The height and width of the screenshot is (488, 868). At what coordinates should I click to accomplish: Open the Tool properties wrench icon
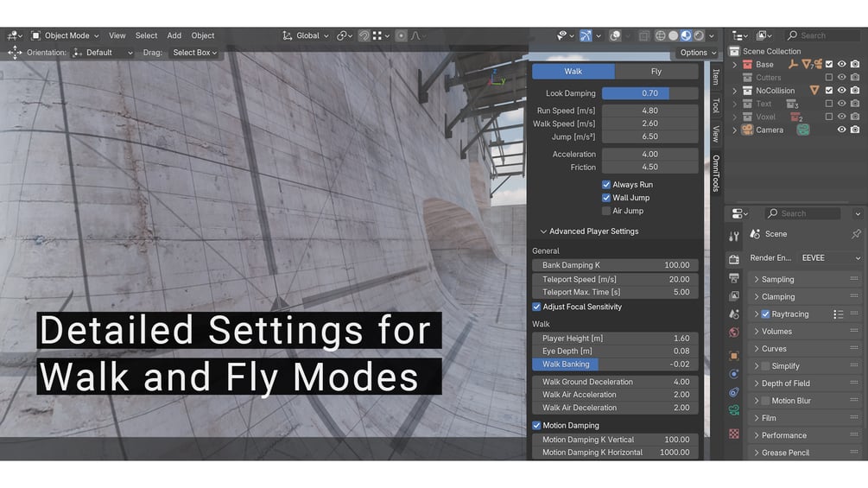tap(734, 237)
